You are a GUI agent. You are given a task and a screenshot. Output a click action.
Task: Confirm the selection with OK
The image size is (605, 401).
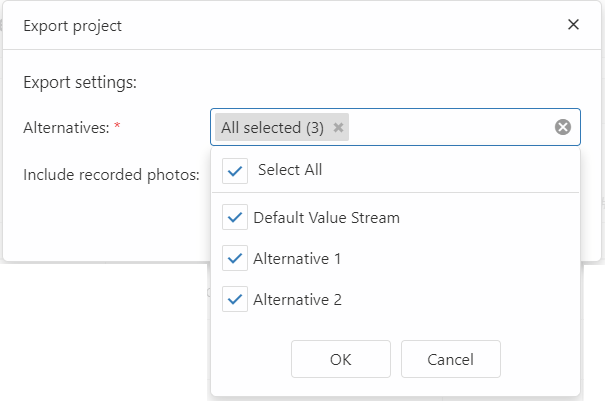point(340,359)
